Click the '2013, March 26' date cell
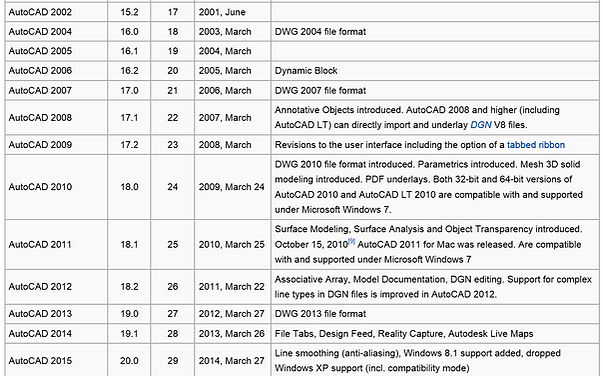This screenshot has width=603, height=376. click(x=233, y=334)
